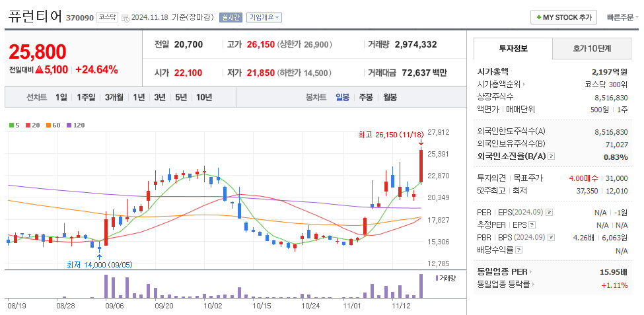Click the arrow after 동일업종 등락률
This screenshot has width=644, height=315.
click(532, 284)
